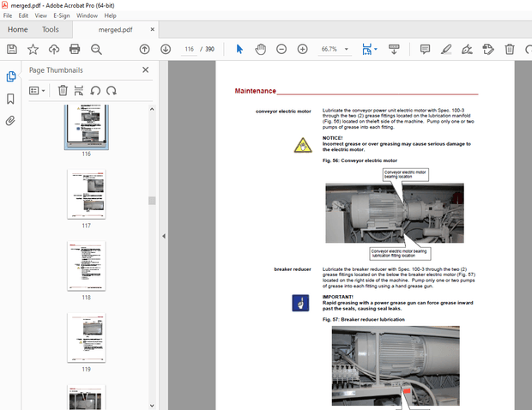Click the thumbnails panel page layout icon
The image size is (532, 410).
click(x=79, y=91)
